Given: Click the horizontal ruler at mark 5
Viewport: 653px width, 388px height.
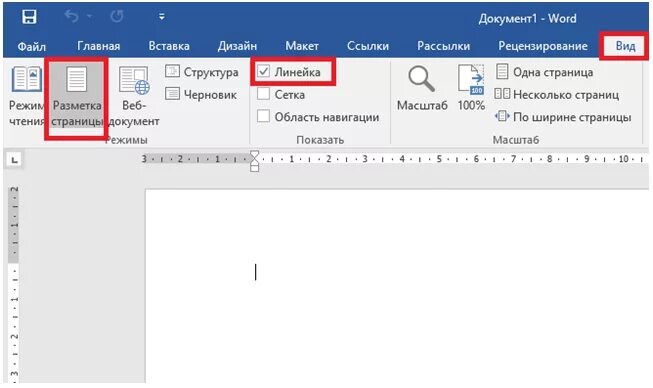Looking at the screenshot, I should click(439, 159).
